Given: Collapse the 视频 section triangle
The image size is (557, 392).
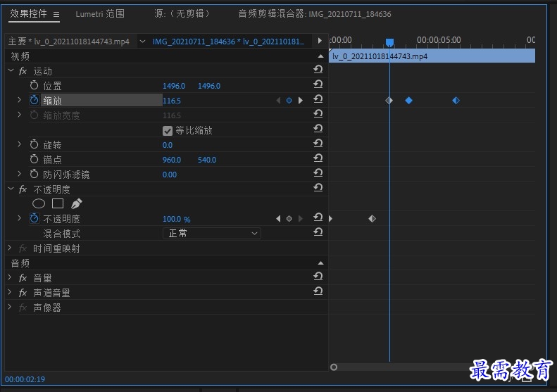Looking at the screenshot, I should click(321, 56).
